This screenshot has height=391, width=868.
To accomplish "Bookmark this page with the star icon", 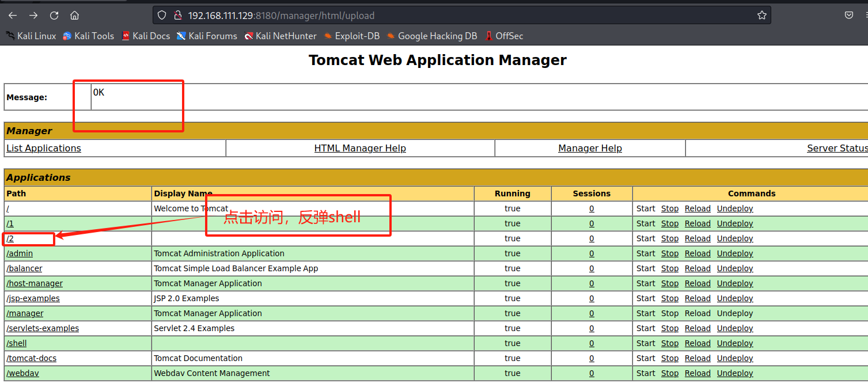I will [x=762, y=16].
